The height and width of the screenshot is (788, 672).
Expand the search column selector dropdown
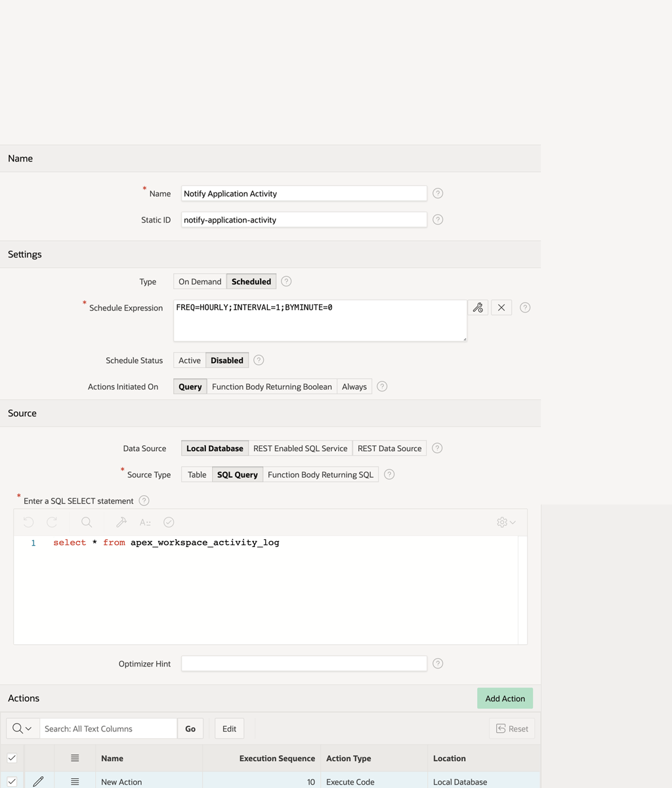tap(22, 728)
